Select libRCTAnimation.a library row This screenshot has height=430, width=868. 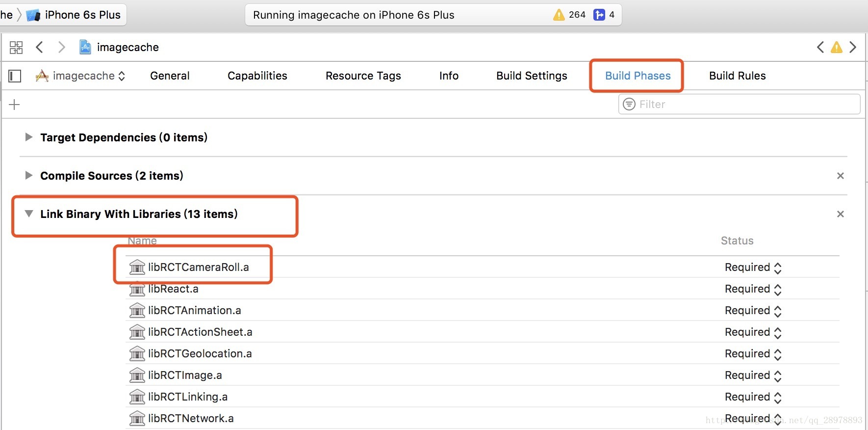click(x=483, y=310)
